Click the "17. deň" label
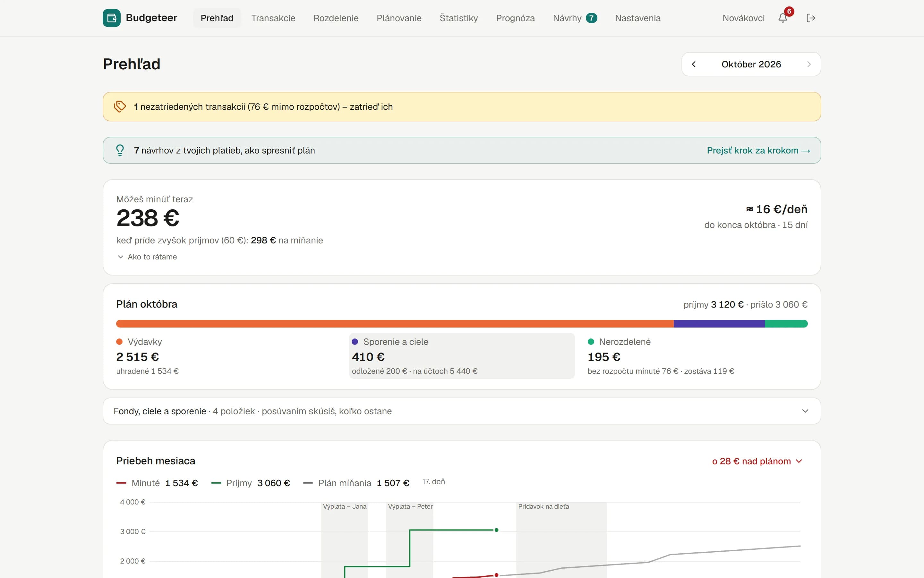This screenshot has width=924, height=578. (433, 482)
